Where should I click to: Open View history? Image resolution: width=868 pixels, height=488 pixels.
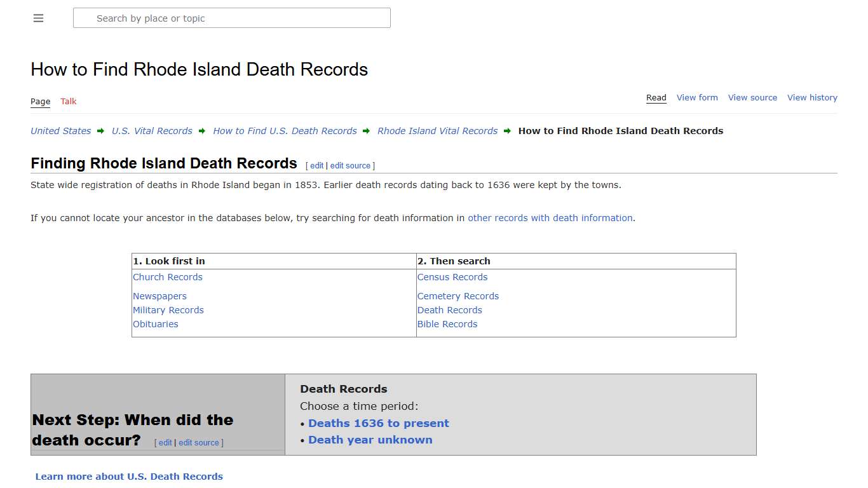coord(812,97)
